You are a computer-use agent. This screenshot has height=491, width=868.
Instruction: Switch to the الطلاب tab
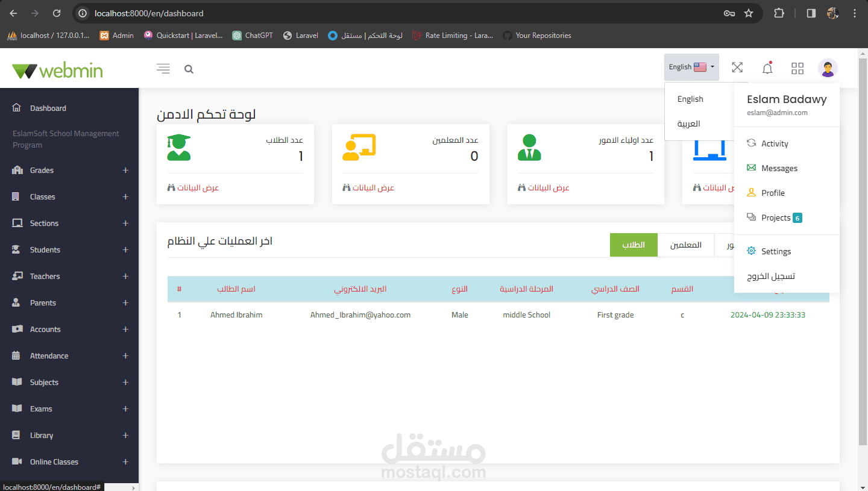634,245
